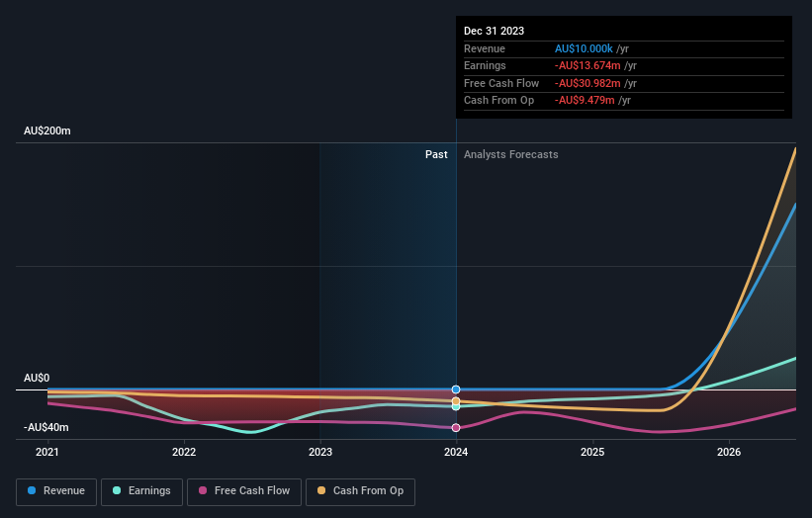
Task: Click the blue Revenue data point at 2024
Action: point(456,389)
